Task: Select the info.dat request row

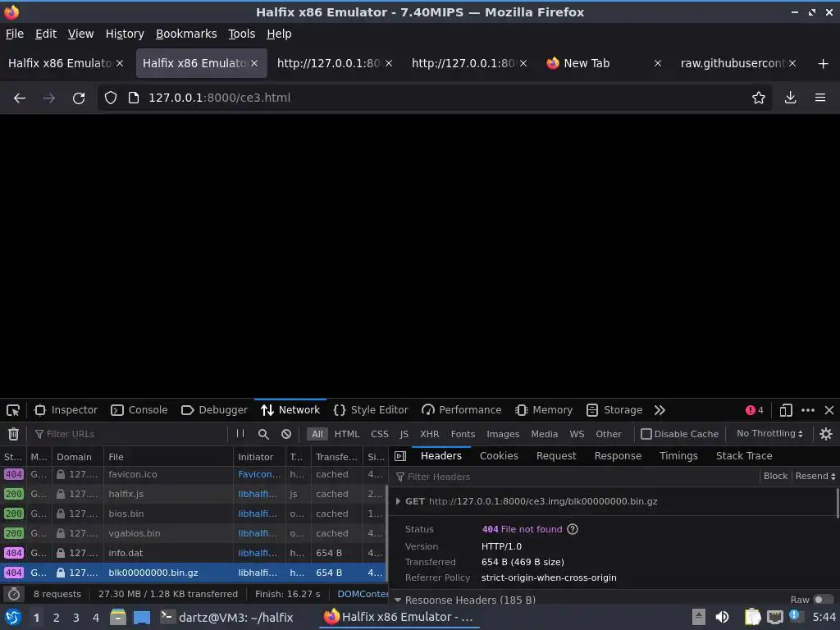Action: 193,553
